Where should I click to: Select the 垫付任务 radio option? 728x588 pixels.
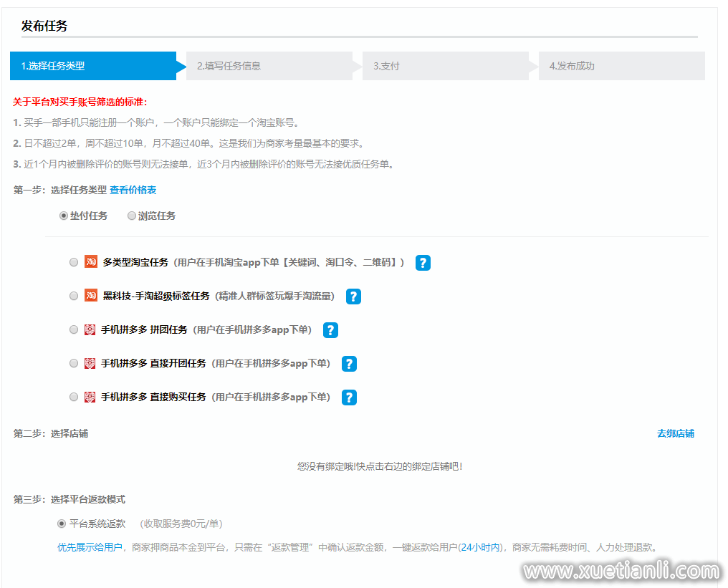point(64,215)
